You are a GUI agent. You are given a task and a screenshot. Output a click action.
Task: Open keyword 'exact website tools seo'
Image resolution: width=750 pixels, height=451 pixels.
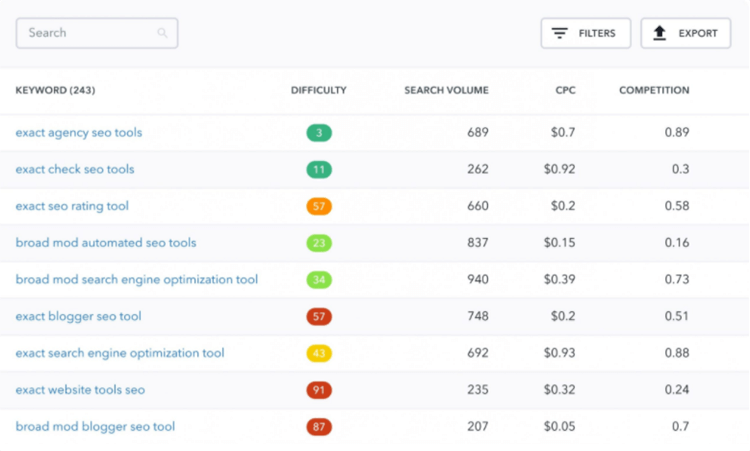point(80,390)
